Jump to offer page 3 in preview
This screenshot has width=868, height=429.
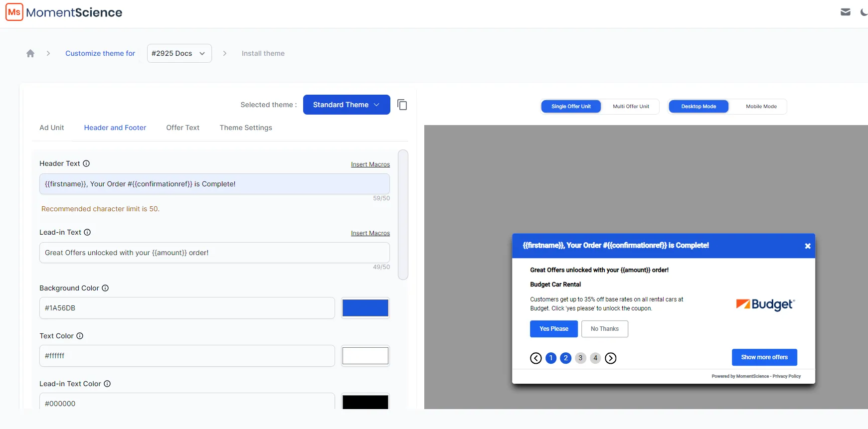(580, 358)
